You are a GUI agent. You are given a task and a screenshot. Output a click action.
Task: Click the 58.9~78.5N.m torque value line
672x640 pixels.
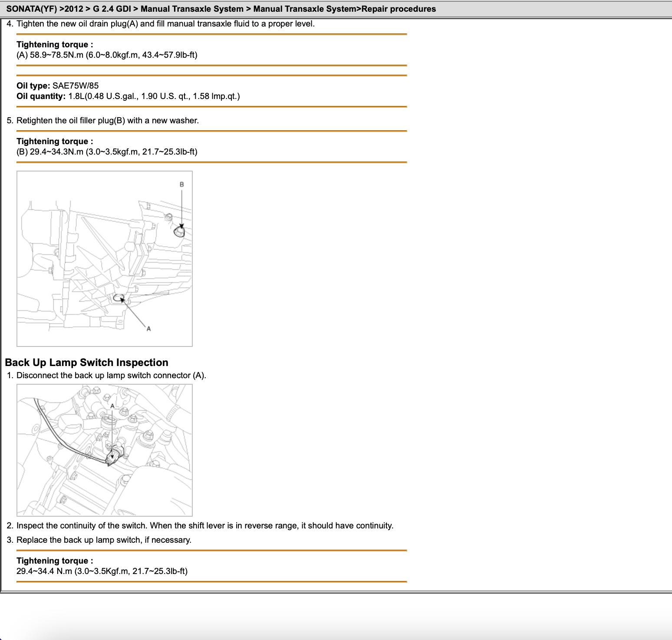click(x=107, y=55)
